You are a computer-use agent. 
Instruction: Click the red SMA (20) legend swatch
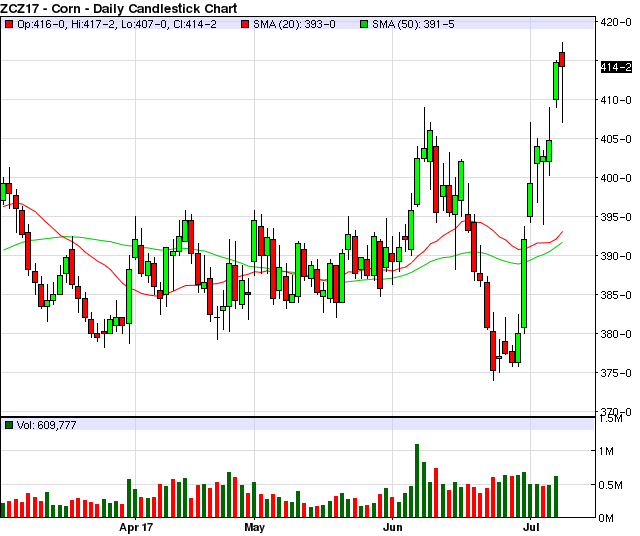point(245,24)
